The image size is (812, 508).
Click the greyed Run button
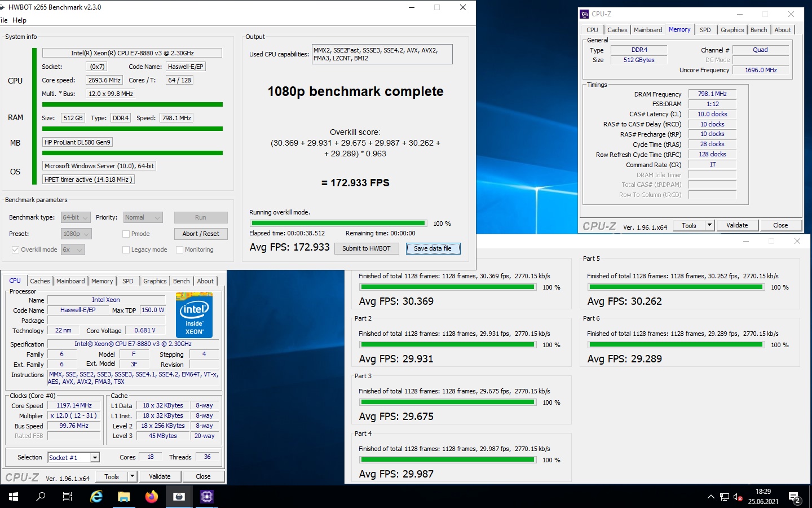pos(201,217)
